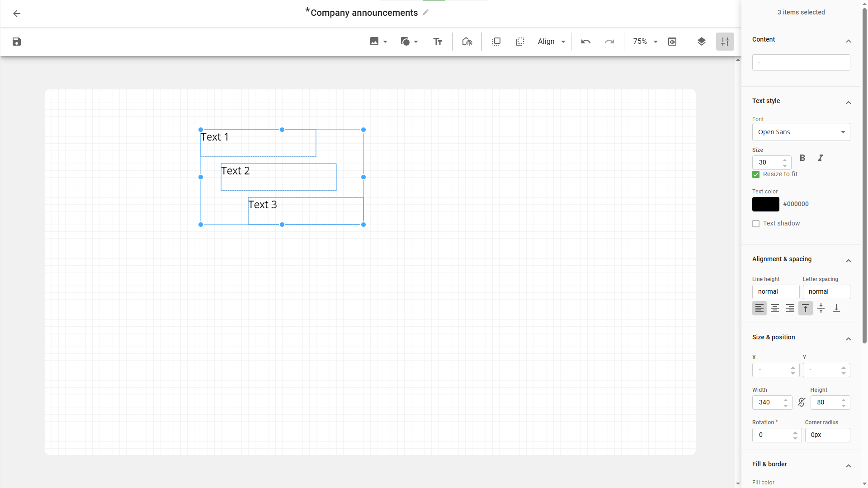Image resolution: width=868 pixels, height=488 pixels.
Task: Open the insert image tool
Action: coord(374,42)
